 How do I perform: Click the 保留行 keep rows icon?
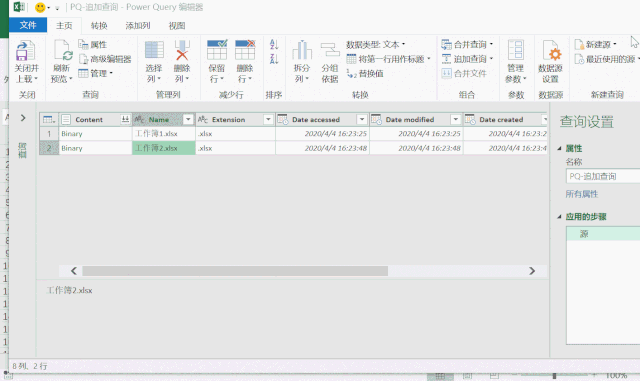[217, 50]
